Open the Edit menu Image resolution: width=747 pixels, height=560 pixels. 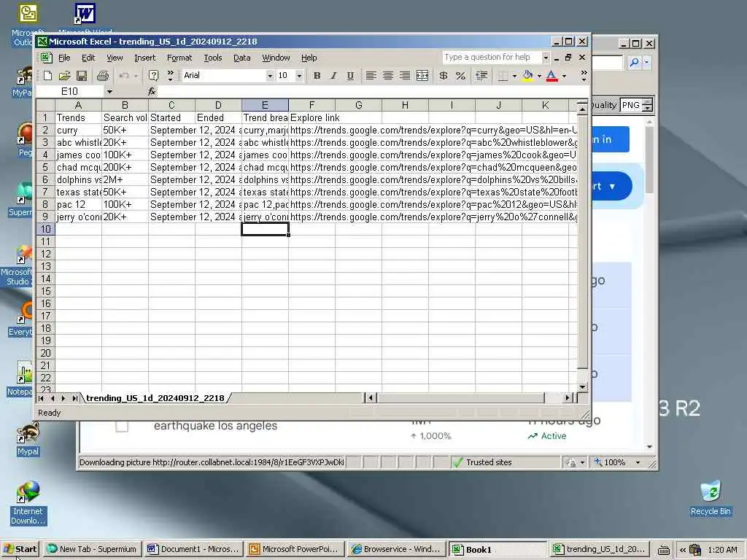click(88, 58)
